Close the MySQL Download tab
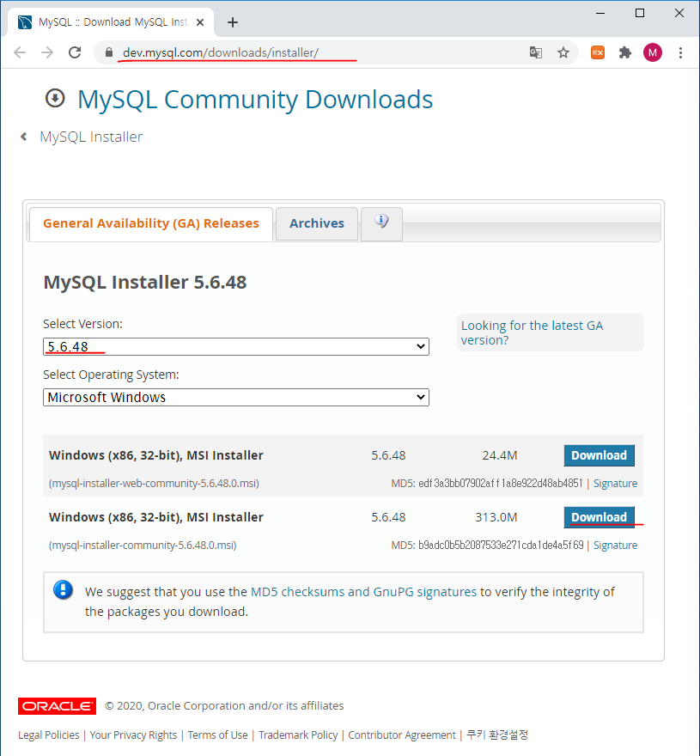Image resolution: width=700 pixels, height=756 pixels. click(200, 22)
